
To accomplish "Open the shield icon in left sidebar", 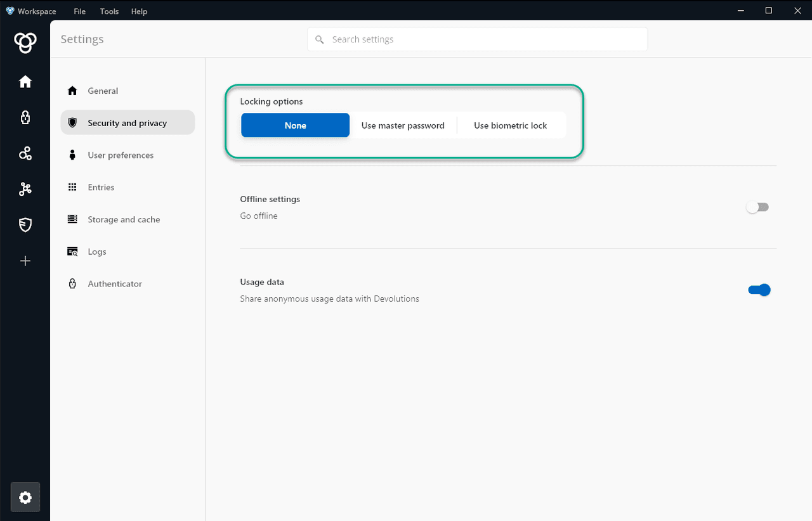I will pos(25,225).
